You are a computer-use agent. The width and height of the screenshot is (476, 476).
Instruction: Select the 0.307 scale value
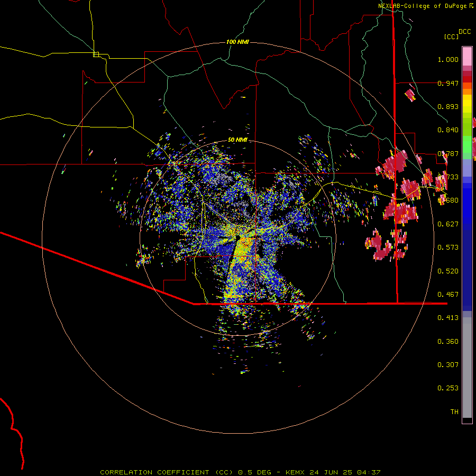(x=448, y=365)
